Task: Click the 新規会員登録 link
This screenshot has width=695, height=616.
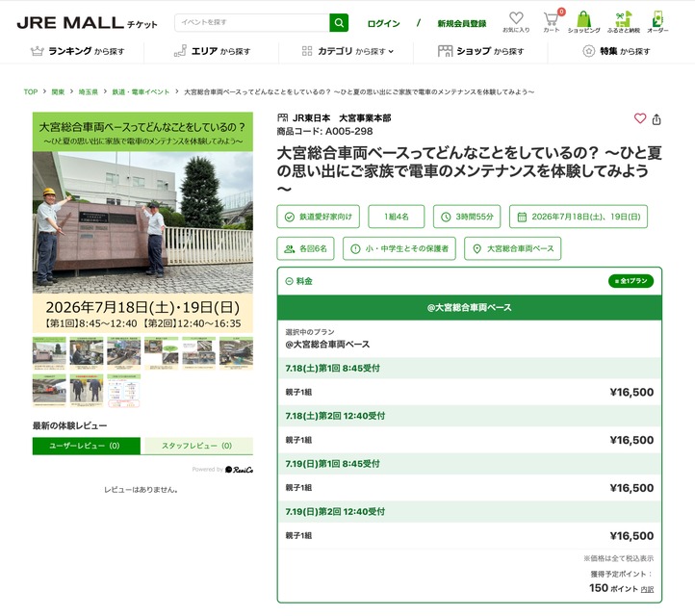Action: point(462,23)
